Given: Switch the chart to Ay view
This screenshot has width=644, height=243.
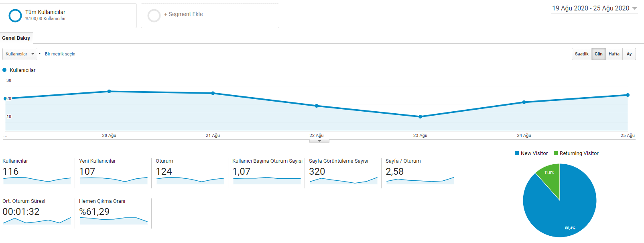Looking at the screenshot, I should tap(629, 54).
